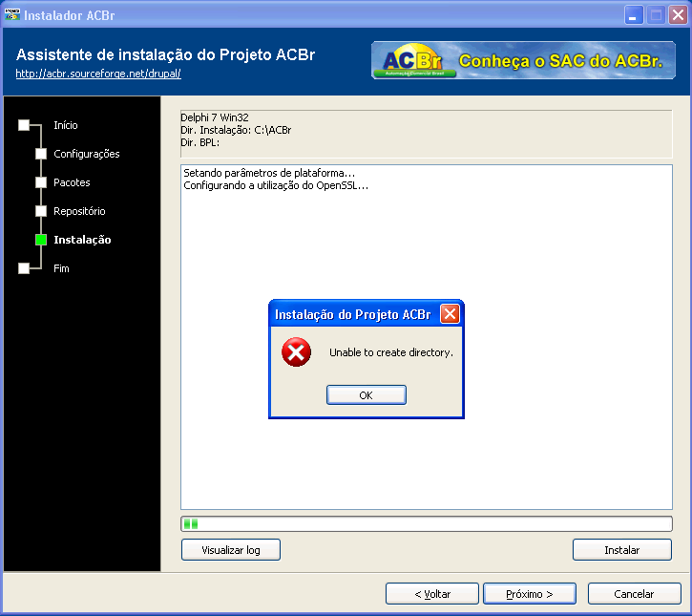Select the Fim step
The width and height of the screenshot is (692, 616).
point(61,268)
